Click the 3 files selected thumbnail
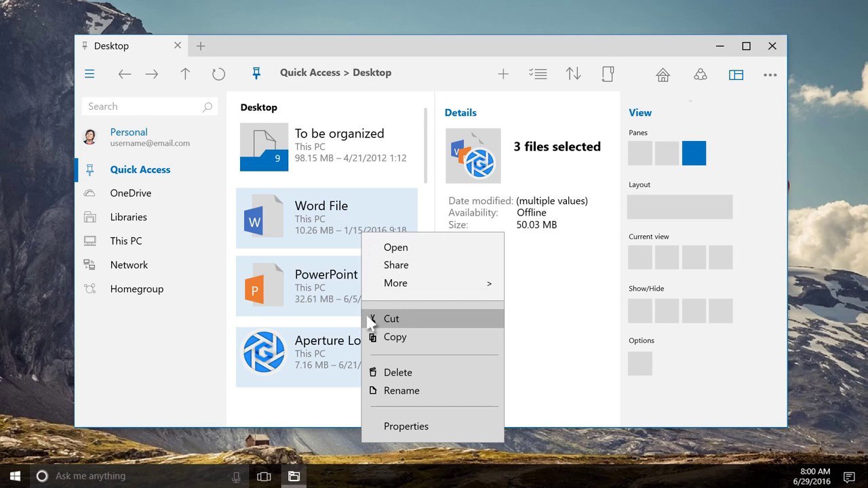 tap(473, 156)
